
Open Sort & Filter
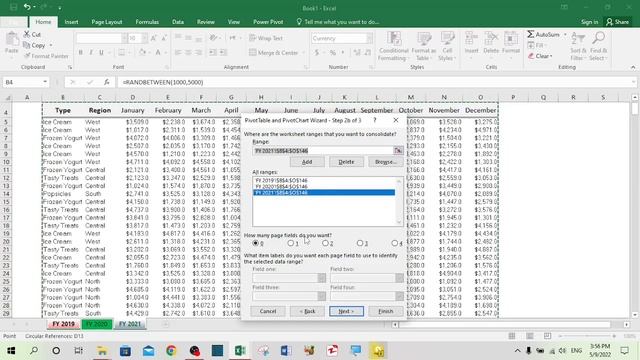[578, 46]
